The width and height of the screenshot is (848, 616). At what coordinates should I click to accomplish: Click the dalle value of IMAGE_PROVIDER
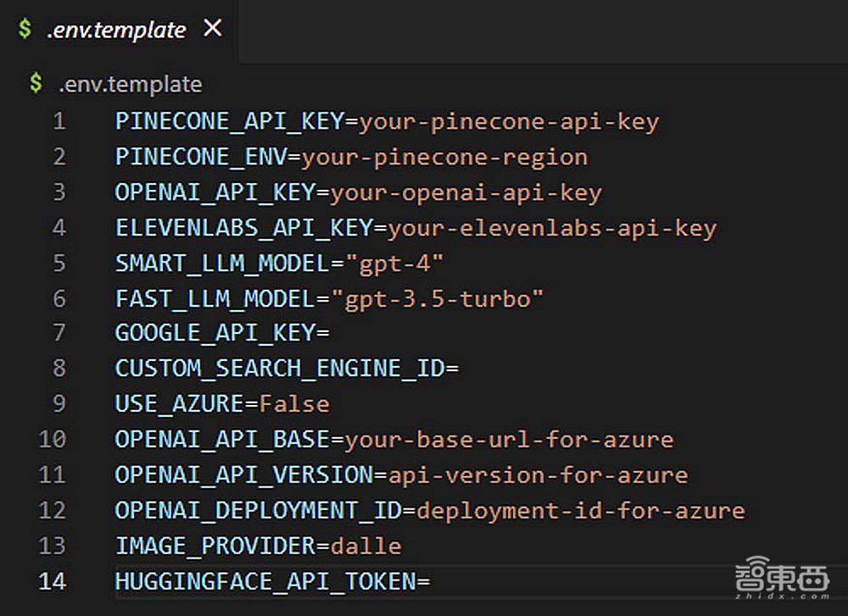tap(365, 546)
